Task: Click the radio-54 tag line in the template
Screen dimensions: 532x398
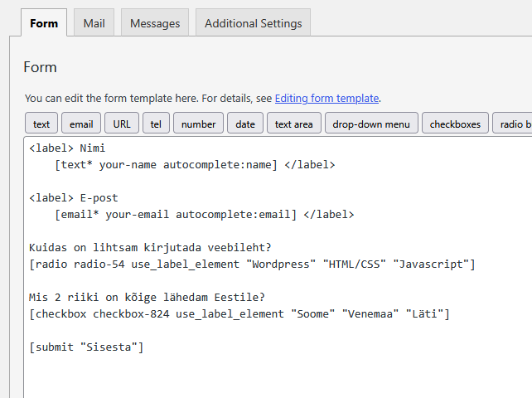Action: tap(252, 264)
